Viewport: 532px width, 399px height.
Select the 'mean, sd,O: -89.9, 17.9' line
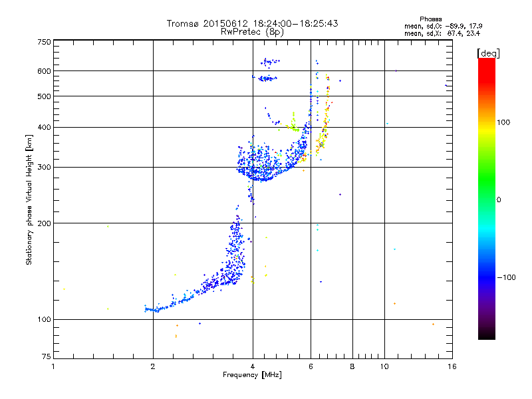(444, 26)
